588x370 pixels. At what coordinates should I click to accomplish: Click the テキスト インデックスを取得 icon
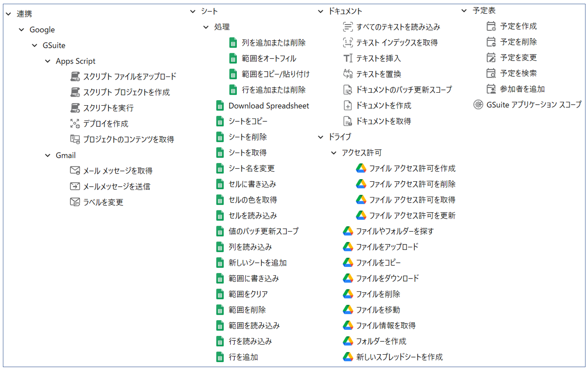(348, 42)
